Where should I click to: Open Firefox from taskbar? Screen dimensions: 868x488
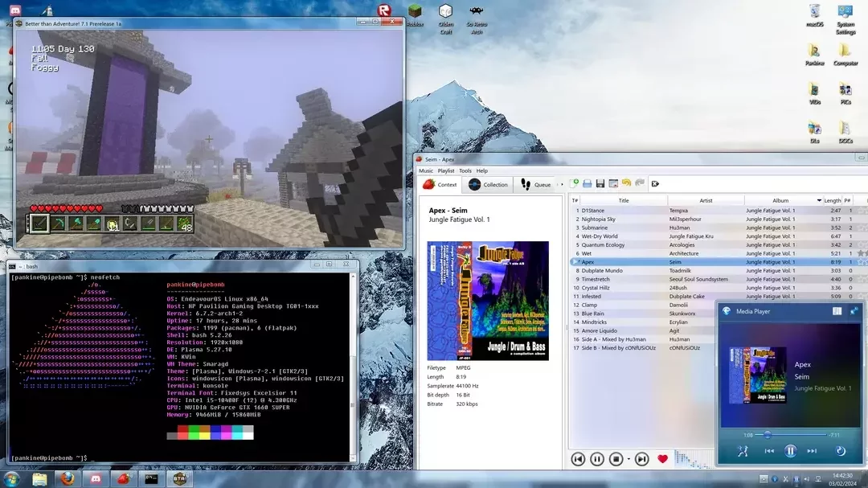(68, 478)
